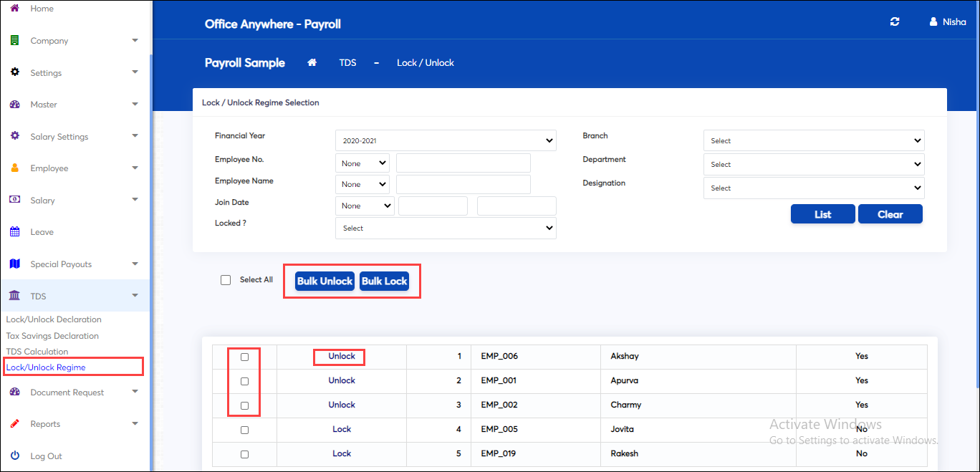Screen dimensions: 980x472
Task: Open the Locked ? dropdown
Action: (x=446, y=228)
